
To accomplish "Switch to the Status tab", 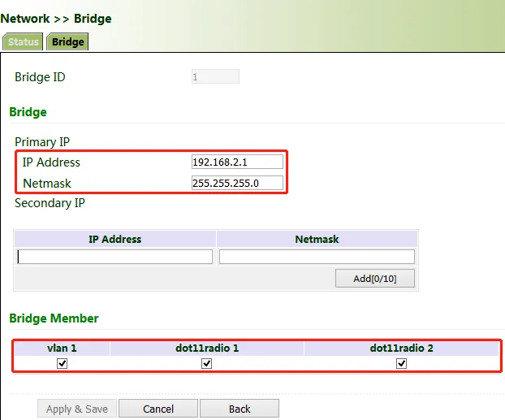I will point(23,41).
